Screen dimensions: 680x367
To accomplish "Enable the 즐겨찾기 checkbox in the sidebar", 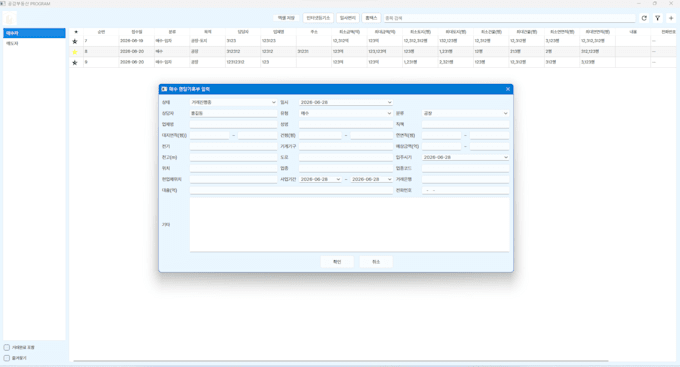I will (x=7, y=358).
